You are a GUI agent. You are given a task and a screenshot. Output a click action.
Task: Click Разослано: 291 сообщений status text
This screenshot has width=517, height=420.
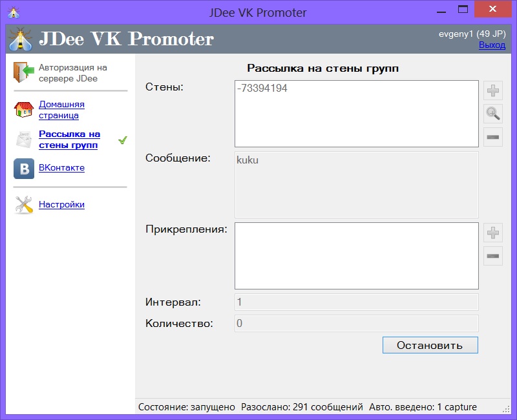coord(302,407)
